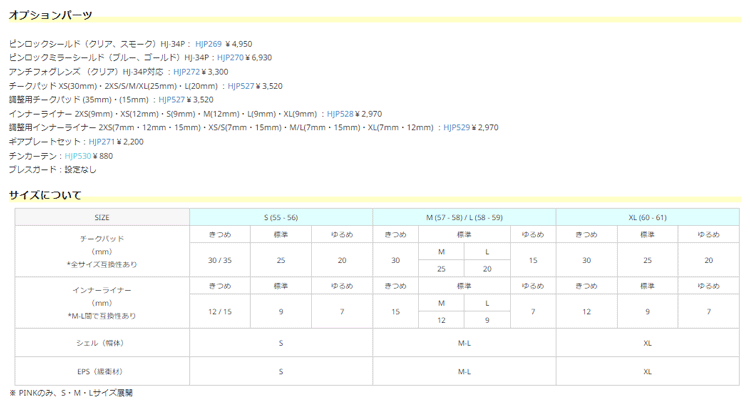This screenshot has width=750, height=406.
Task: Click the オプションパーツ section heading
Action: pyautogui.click(x=51, y=15)
